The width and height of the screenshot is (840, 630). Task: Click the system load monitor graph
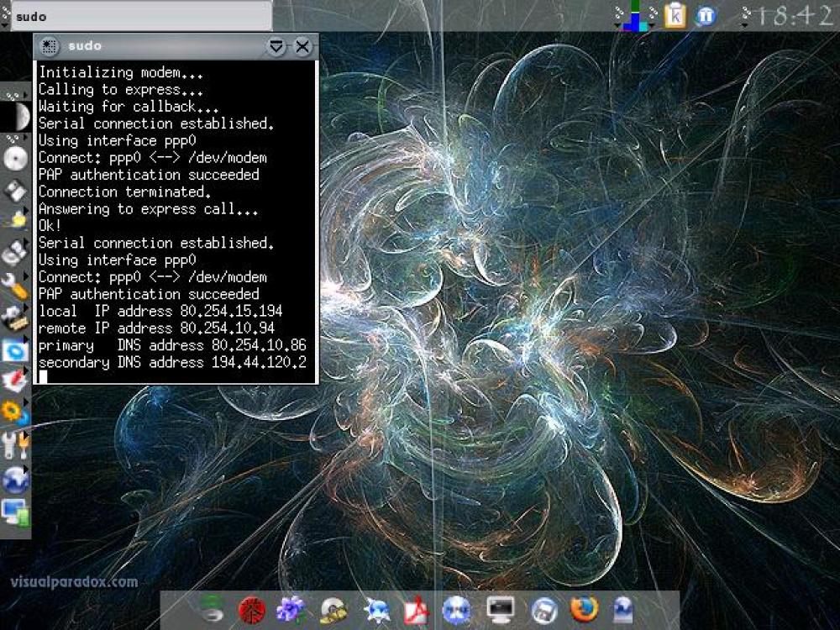coord(636,15)
